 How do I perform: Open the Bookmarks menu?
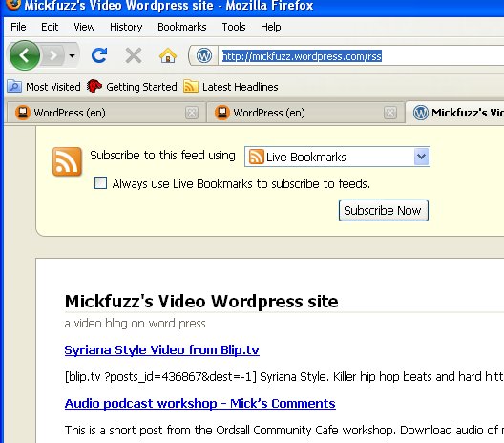coord(182,27)
